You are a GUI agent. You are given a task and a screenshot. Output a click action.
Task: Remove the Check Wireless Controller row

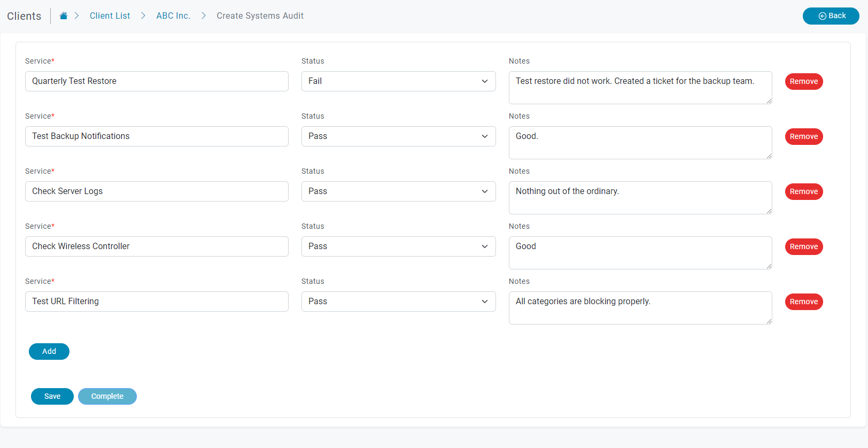[803, 246]
